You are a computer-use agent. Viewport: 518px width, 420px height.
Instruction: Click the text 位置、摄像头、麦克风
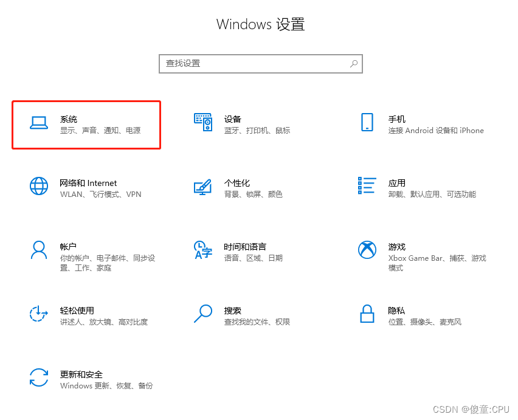(x=425, y=322)
